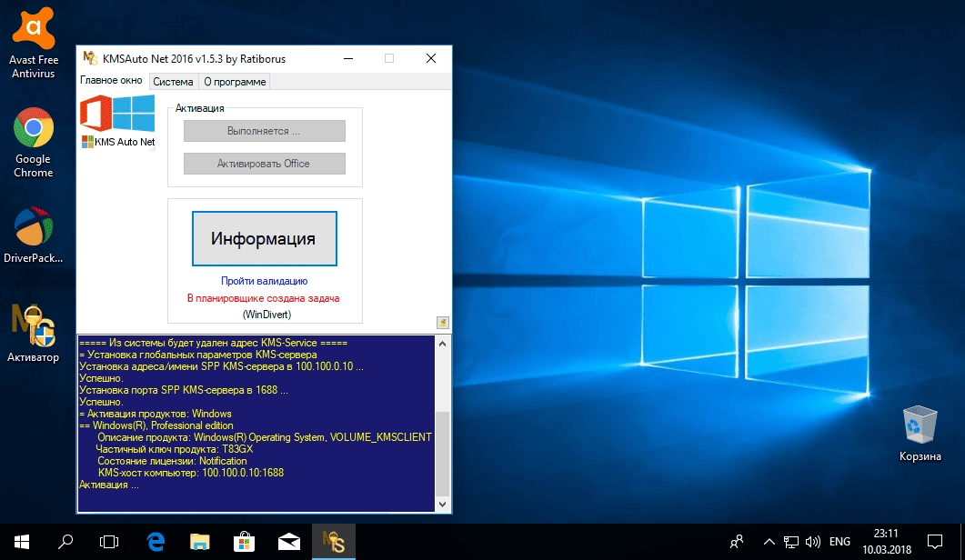Click log line 'KMS-хост компьютер: 100.100.0.10:1688'
Screen dimensions: 965x560
tap(191, 473)
